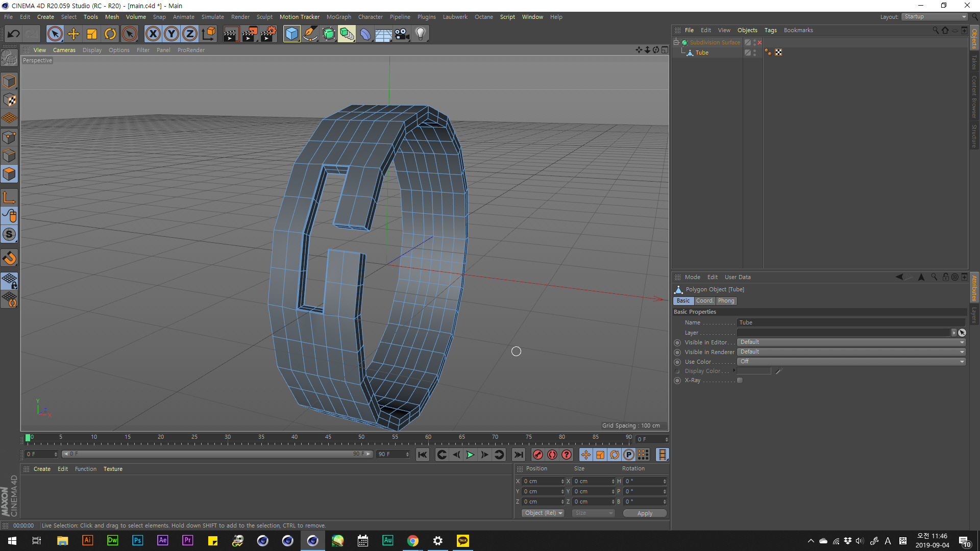980x551 pixels.
Task: Toggle Use Color animation radio
Action: click(x=677, y=362)
